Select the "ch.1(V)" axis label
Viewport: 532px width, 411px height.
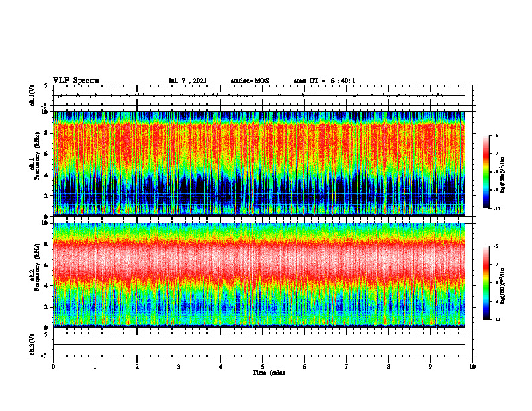click(x=32, y=95)
